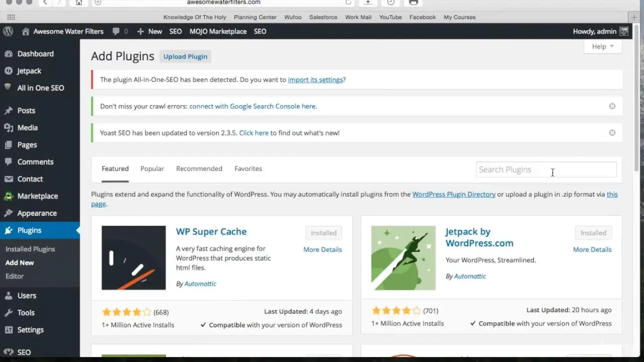Viewport: 644px width, 362px height.
Task: Open Comments via sidebar speech-bubble icon
Action: tap(9, 162)
